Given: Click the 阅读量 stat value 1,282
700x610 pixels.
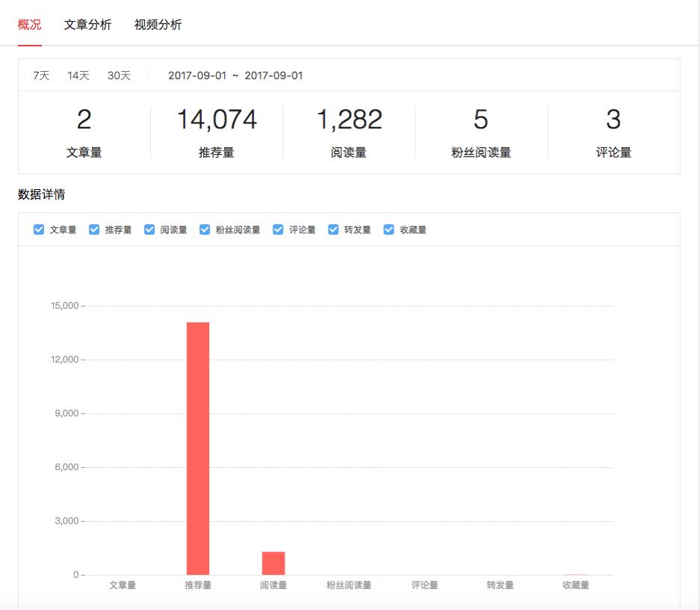Looking at the screenshot, I should tap(348, 120).
